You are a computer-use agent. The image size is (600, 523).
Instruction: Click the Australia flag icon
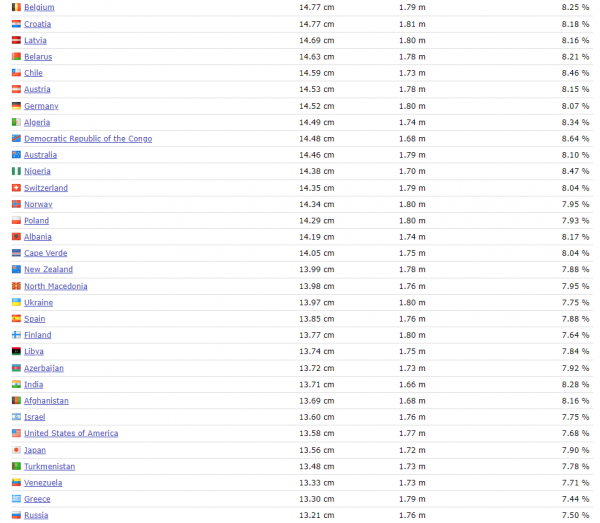(16, 155)
